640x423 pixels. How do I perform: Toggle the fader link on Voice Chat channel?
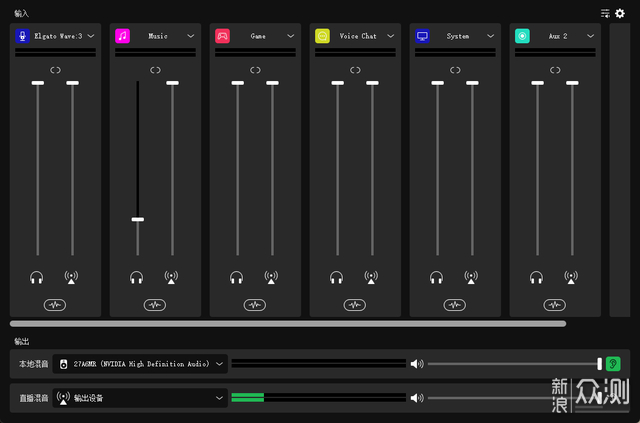pos(355,70)
